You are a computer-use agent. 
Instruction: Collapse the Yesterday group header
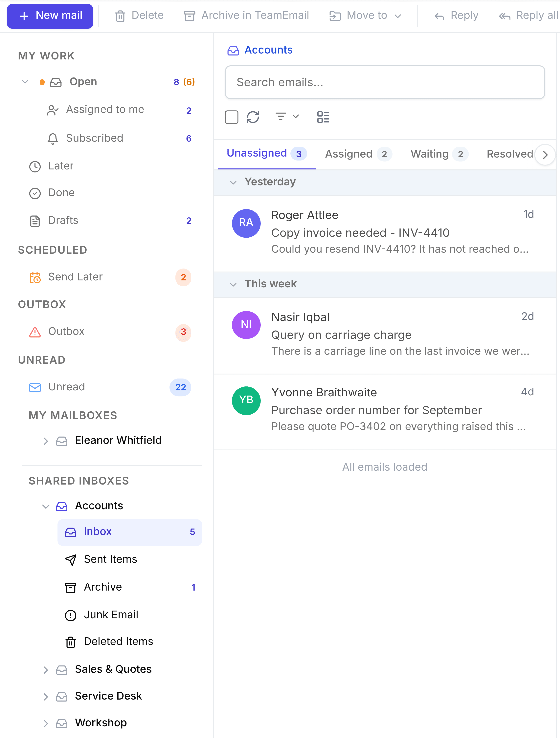[x=233, y=182]
